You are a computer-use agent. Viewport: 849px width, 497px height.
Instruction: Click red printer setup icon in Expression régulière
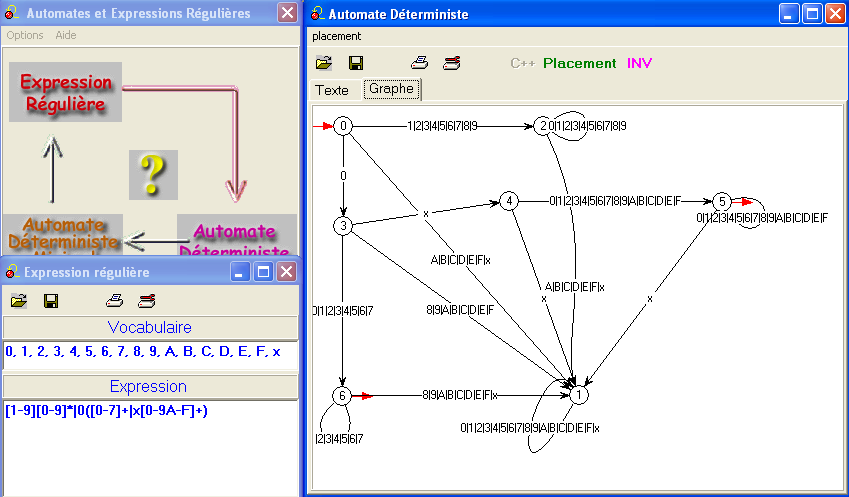click(x=147, y=300)
